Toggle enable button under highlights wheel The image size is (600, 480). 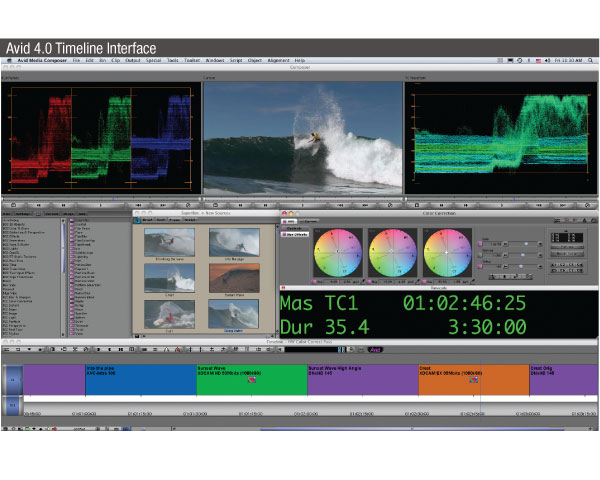tap(424, 282)
